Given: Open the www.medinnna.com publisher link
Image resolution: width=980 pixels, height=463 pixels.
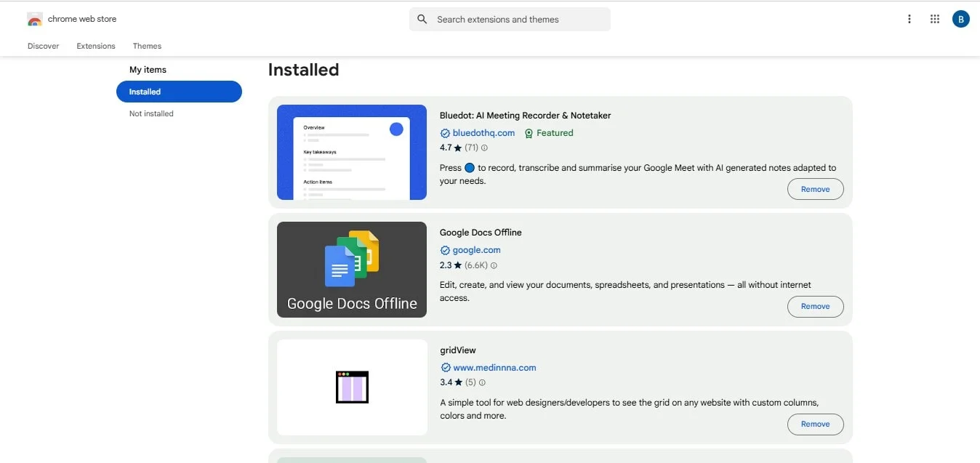Looking at the screenshot, I should [494, 368].
